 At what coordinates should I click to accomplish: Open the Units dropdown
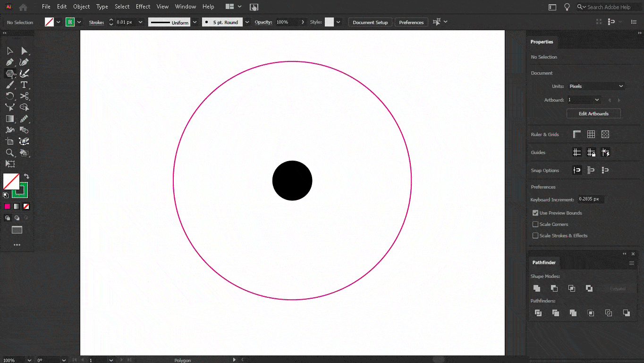tap(596, 86)
